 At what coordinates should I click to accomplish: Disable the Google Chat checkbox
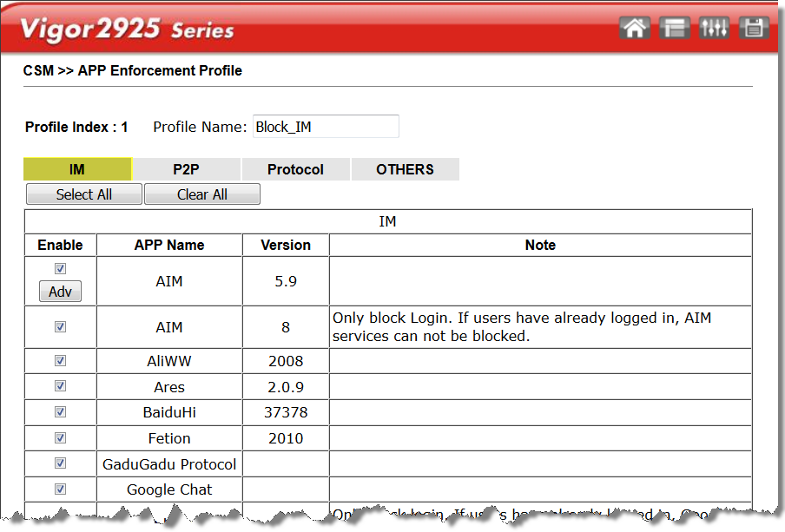tap(60, 489)
